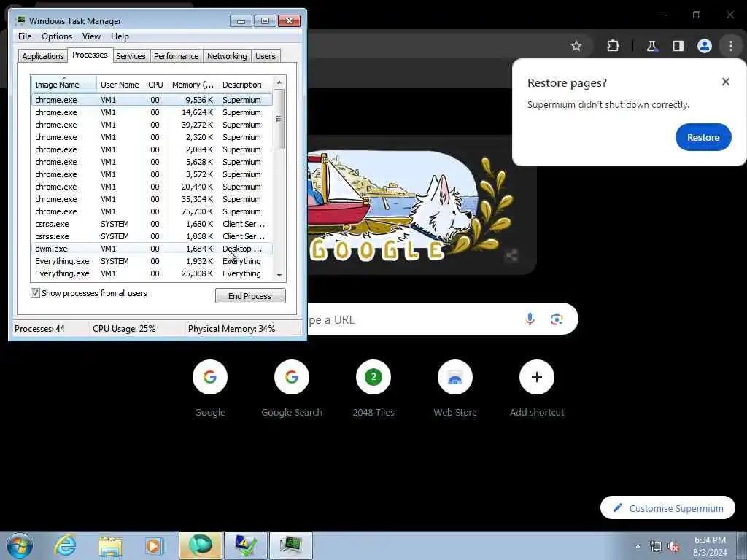This screenshot has height=560, width=747.
Task: Switch to the Users tab
Action: 265,56
